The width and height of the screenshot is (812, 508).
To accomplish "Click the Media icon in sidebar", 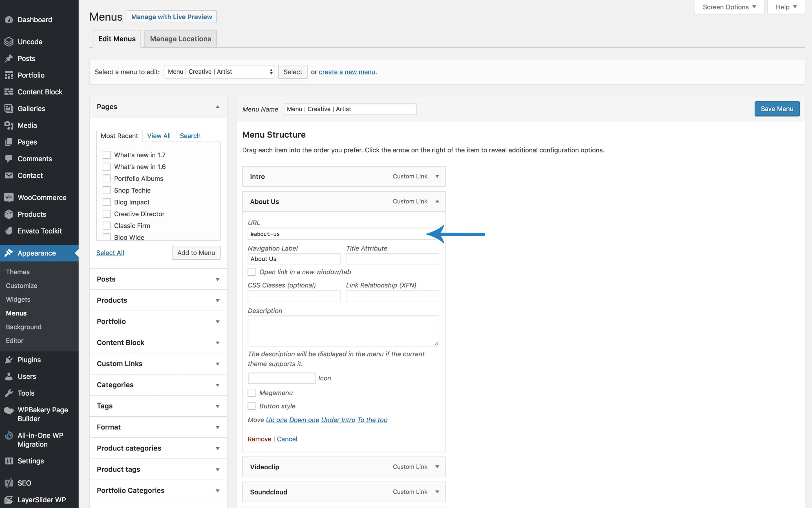I will click(9, 125).
